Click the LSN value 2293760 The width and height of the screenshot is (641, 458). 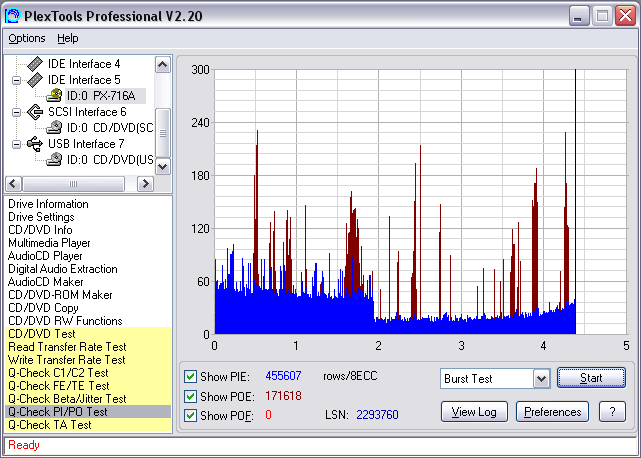coord(377,415)
